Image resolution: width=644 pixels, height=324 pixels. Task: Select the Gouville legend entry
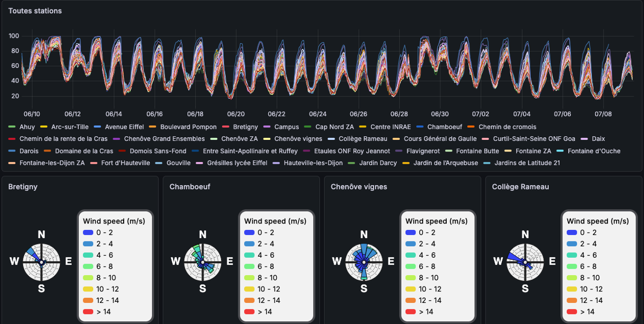(178, 163)
